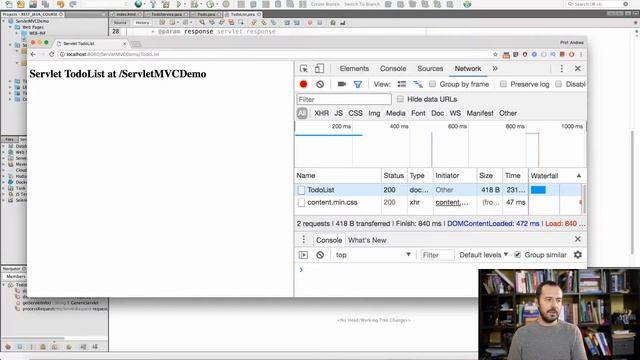Expand more DevTools tabs chevron
This screenshot has height=360, width=640.
pos(495,69)
